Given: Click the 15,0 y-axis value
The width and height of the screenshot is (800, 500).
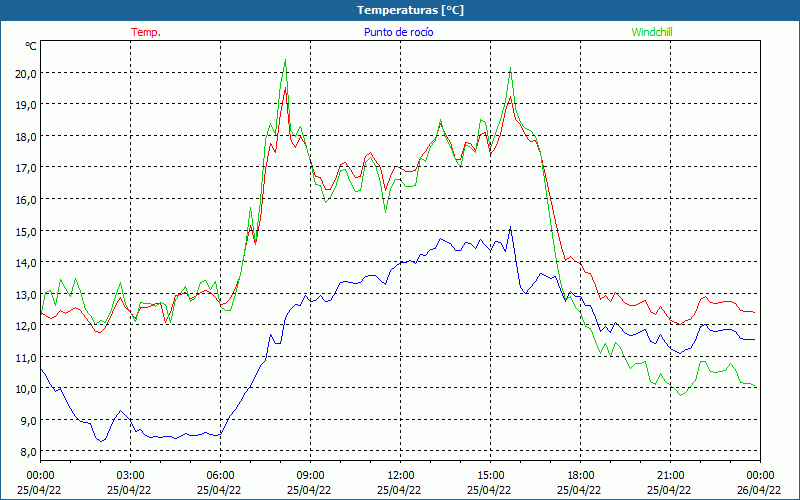Looking at the screenshot, I should (27, 231).
